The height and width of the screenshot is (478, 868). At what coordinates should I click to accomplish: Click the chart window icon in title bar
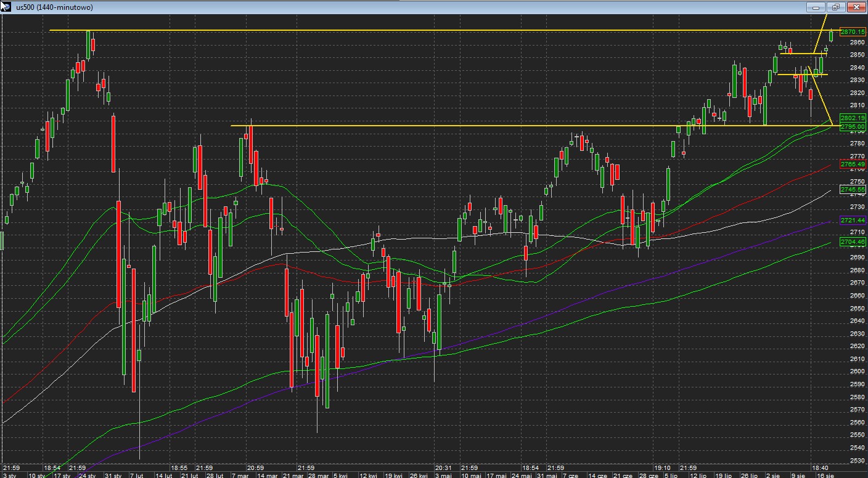point(6,7)
